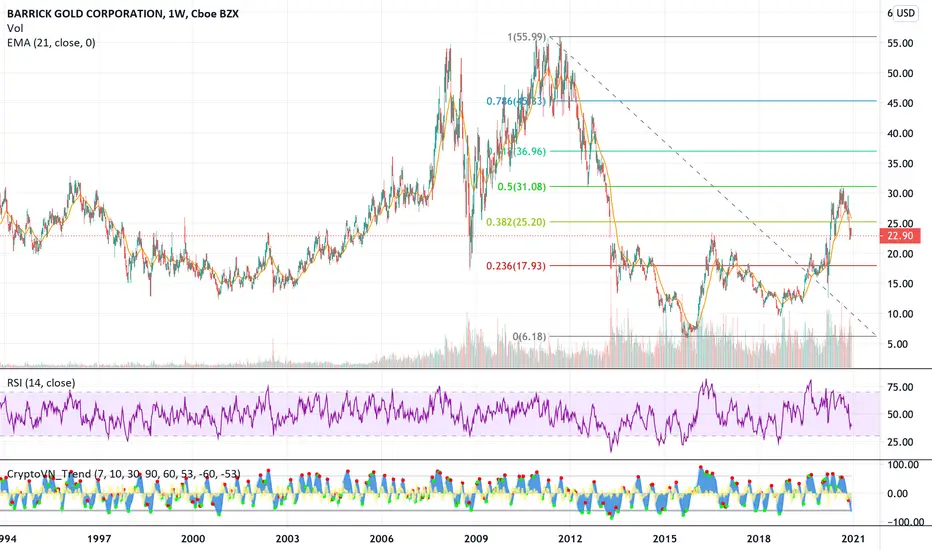The height and width of the screenshot is (550, 932).
Task: Click the 2012 time axis label
Action: tap(570, 539)
